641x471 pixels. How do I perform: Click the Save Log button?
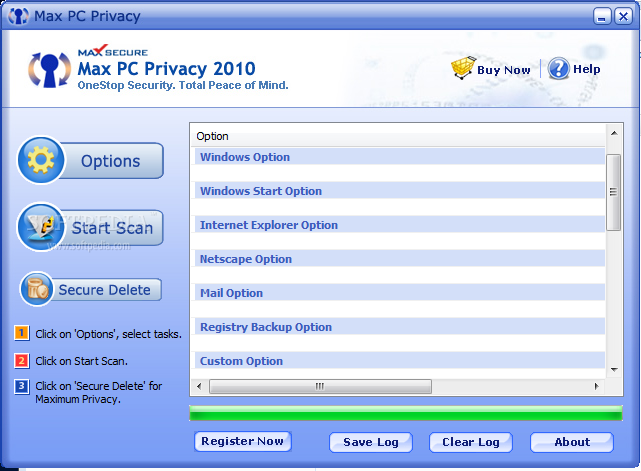371,442
